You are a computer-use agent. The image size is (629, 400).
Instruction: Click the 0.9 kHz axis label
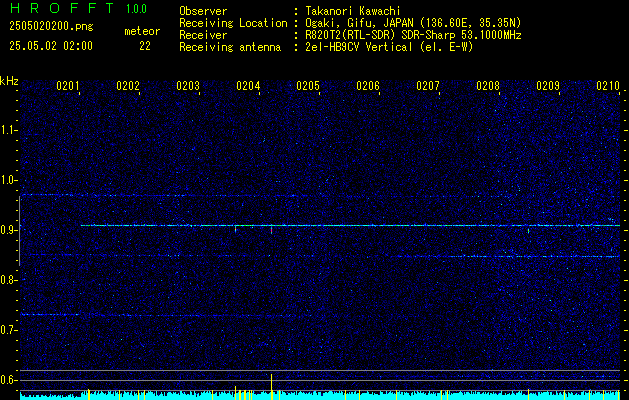tap(8, 230)
